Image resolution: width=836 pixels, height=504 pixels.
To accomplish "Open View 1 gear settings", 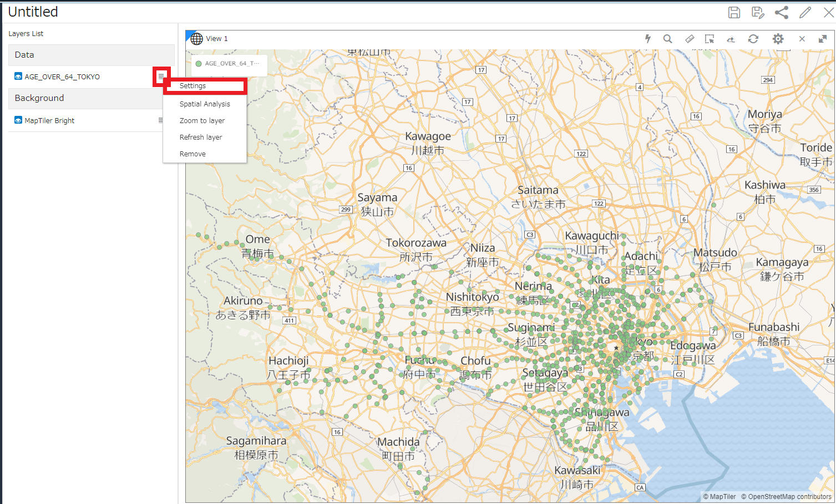I will (778, 39).
